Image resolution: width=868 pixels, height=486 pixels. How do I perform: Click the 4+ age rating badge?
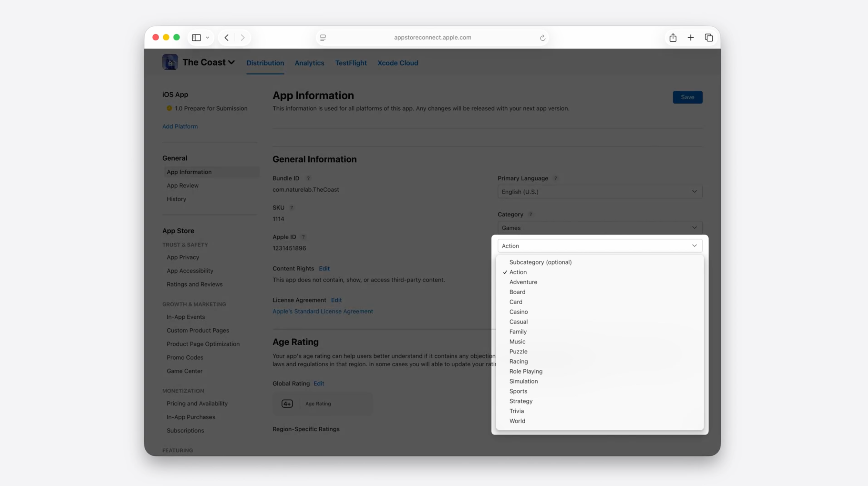287,403
